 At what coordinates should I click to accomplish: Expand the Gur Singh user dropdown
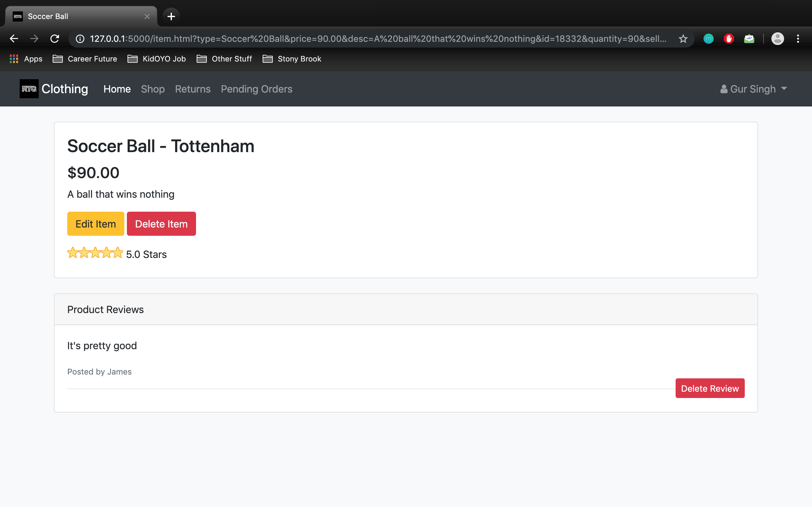point(754,89)
